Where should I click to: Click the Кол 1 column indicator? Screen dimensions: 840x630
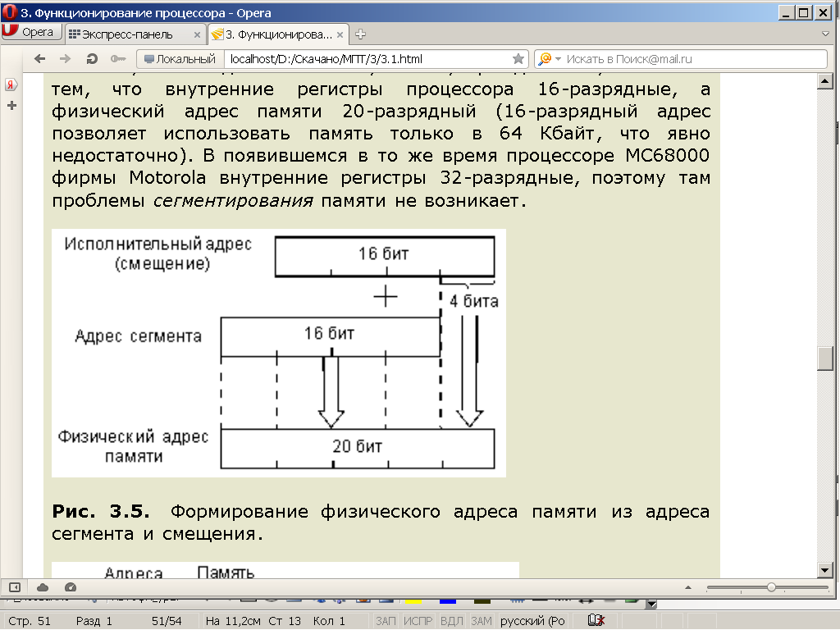(x=330, y=621)
